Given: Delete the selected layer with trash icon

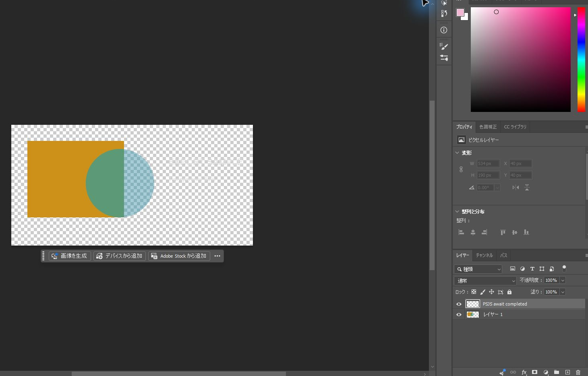Looking at the screenshot, I should tap(578, 372).
